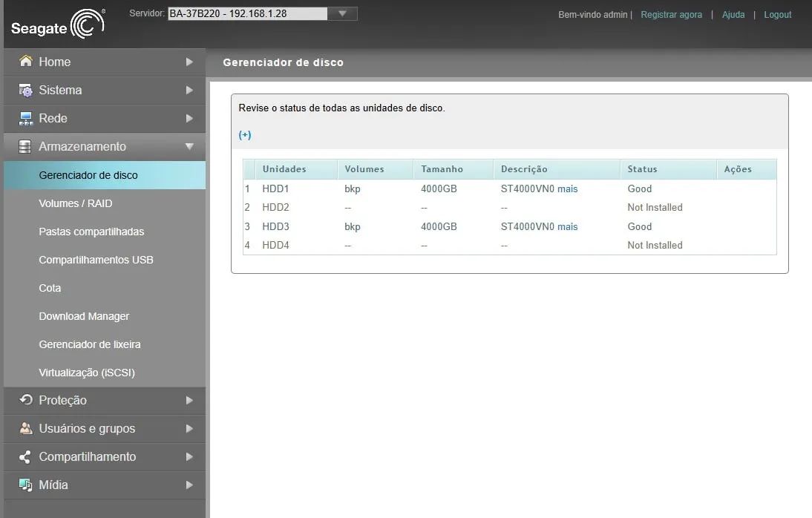Expand the (+) disclosure above the disk table
The height and width of the screenshot is (518, 812).
pyautogui.click(x=245, y=134)
